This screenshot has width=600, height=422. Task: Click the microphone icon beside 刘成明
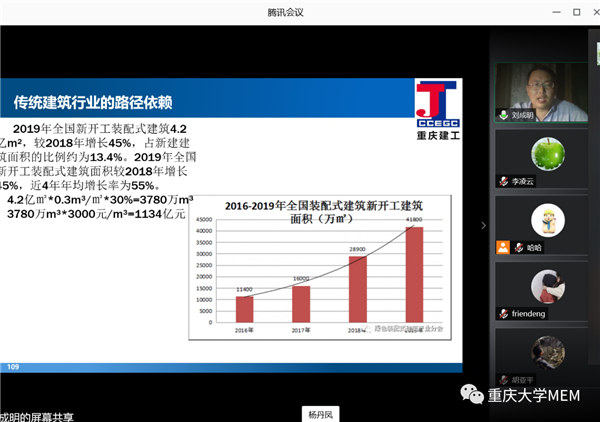pos(504,115)
